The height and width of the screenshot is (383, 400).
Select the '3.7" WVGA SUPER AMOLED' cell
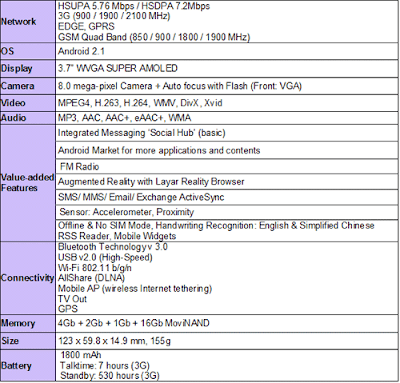(x=227, y=69)
